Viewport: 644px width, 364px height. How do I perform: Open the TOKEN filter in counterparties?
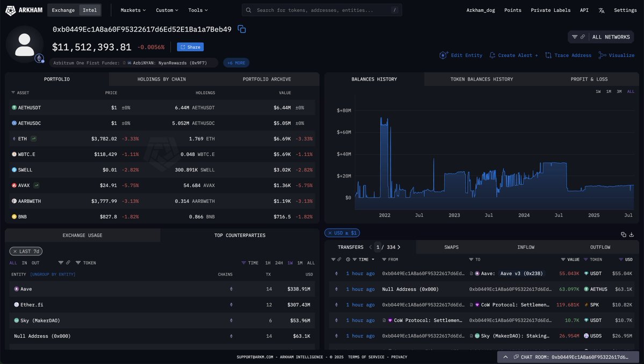[86, 263]
